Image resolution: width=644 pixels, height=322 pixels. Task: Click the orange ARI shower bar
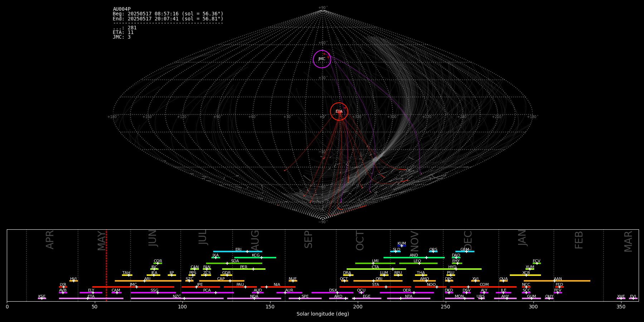coord(148,281)
